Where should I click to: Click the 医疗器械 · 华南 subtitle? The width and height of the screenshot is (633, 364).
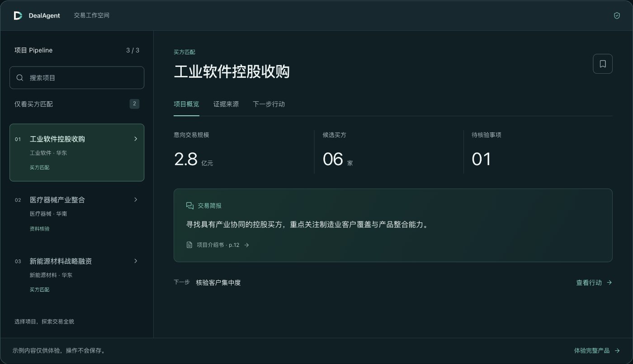pos(48,213)
